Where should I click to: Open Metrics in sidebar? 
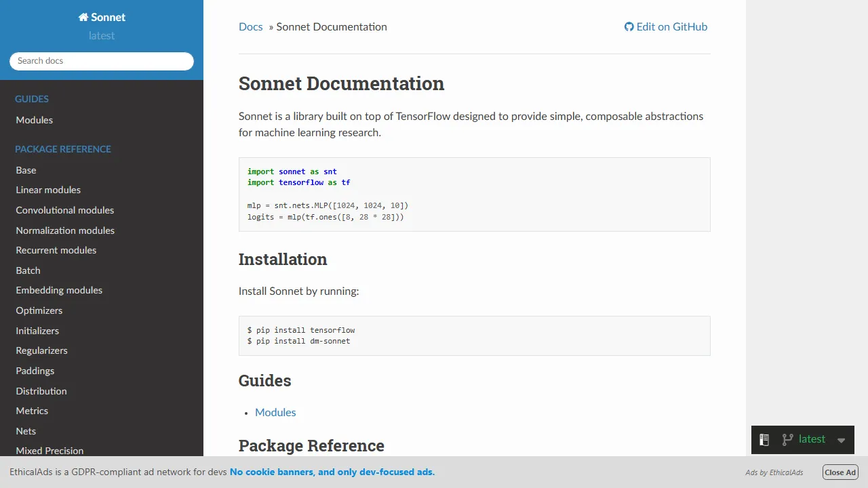click(x=102, y=411)
